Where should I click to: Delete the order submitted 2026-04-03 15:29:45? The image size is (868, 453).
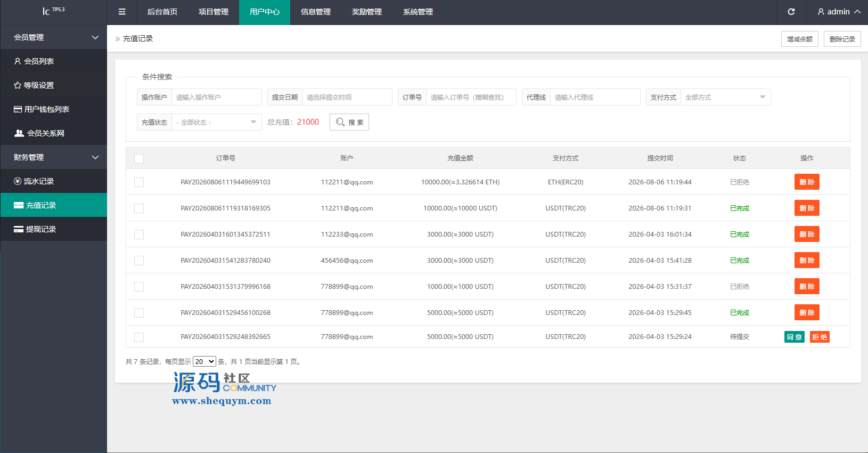click(x=807, y=312)
